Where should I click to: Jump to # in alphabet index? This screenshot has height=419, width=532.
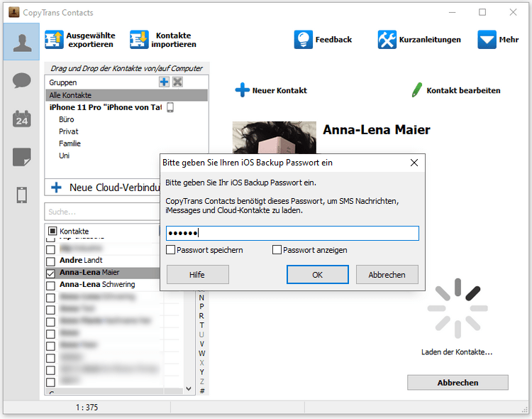[202, 391]
